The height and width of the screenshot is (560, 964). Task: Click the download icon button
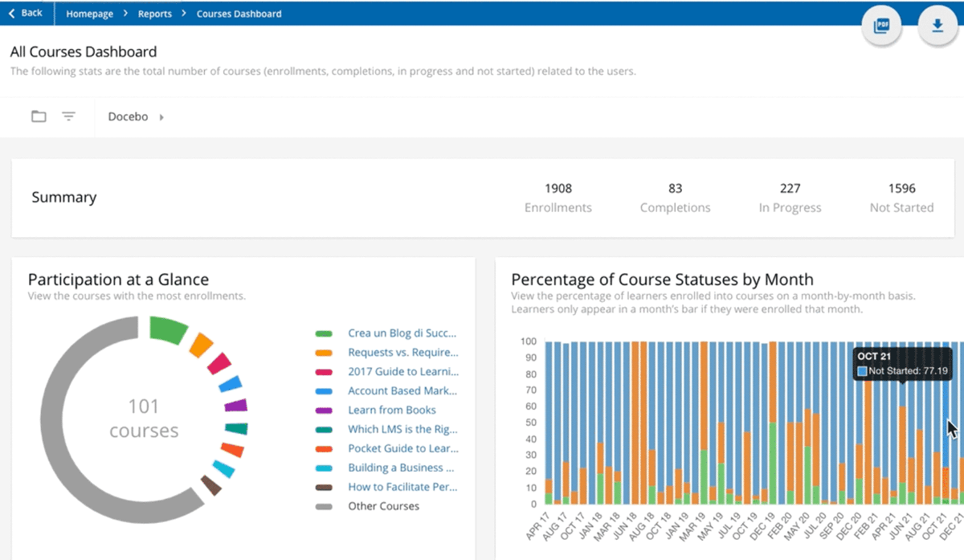937,26
